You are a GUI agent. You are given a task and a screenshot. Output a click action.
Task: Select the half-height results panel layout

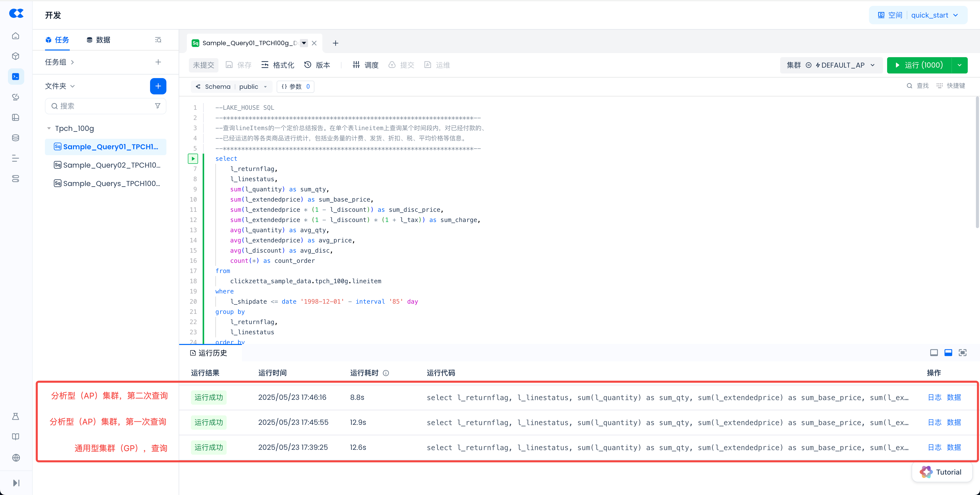coord(948,353)
